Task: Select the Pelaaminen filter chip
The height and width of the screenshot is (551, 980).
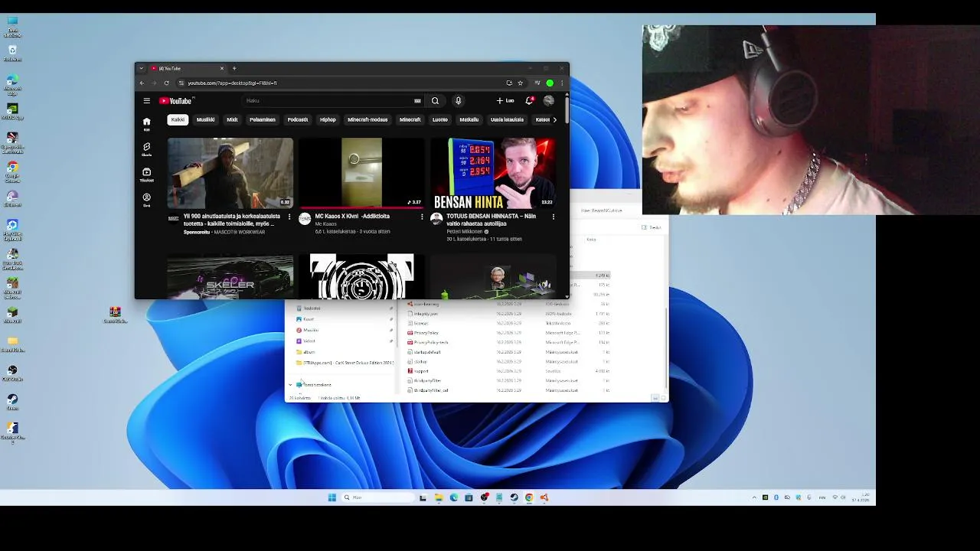Action: click(263, 119)
